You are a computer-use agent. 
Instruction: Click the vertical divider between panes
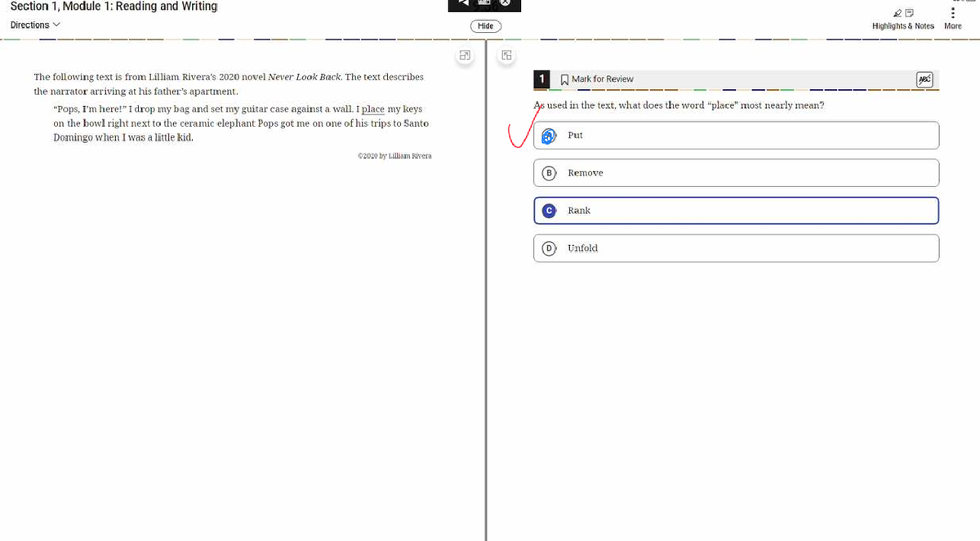[x=486, y=294]
